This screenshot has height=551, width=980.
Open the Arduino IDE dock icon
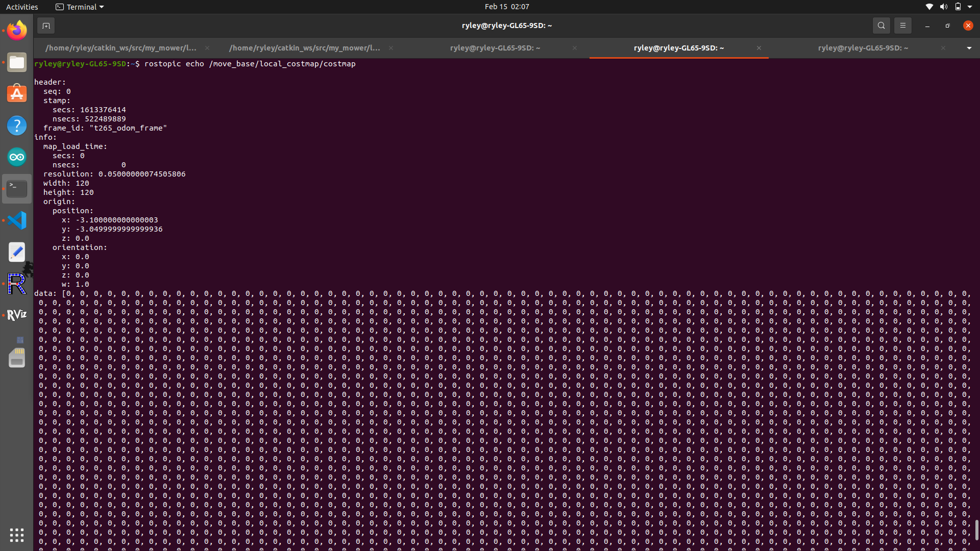click(x=17, y=157)
